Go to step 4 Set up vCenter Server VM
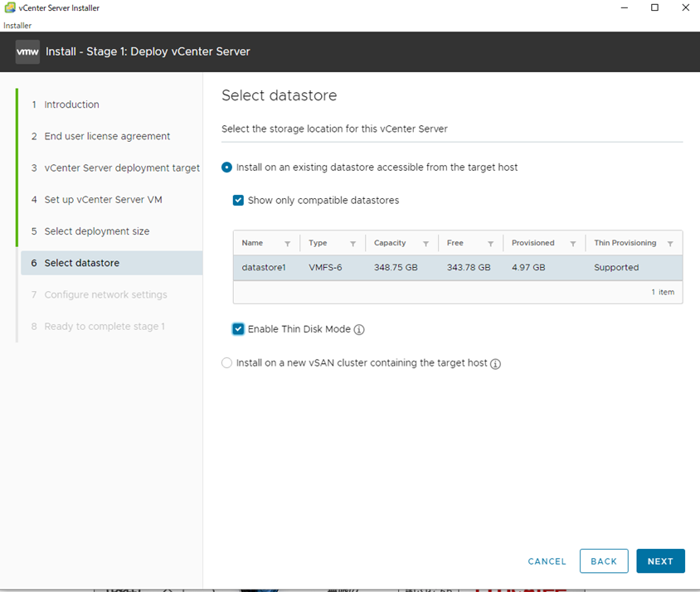The height and width of the screenshot is (592, 700). click(x=103, y=200)
